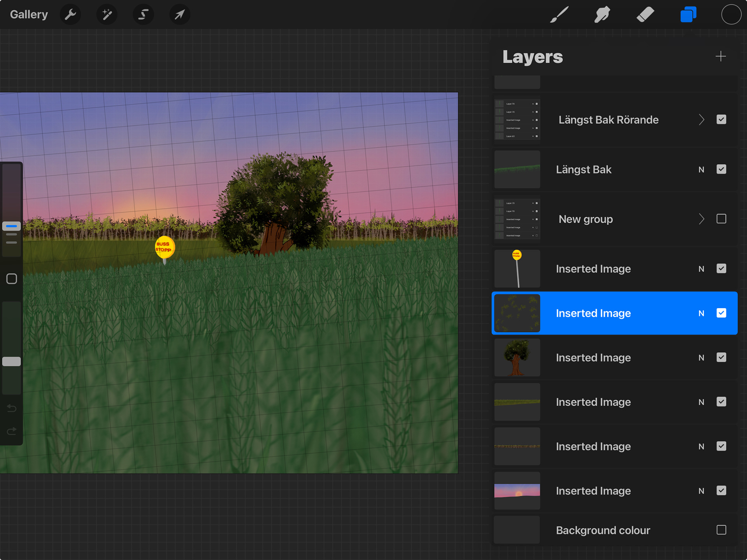Adjust the brush size slider
The width and height of the screenshot is (747, 560).
[12, 226]
